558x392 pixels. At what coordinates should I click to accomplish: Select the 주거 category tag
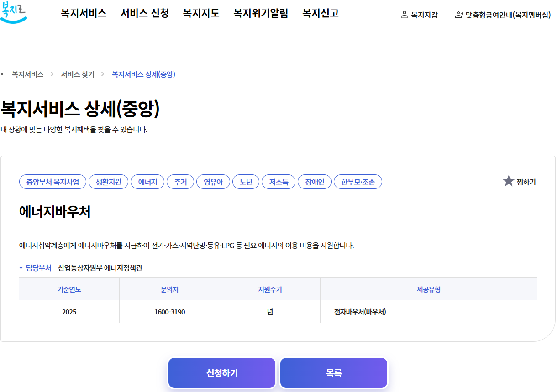(x=180, y=181)
